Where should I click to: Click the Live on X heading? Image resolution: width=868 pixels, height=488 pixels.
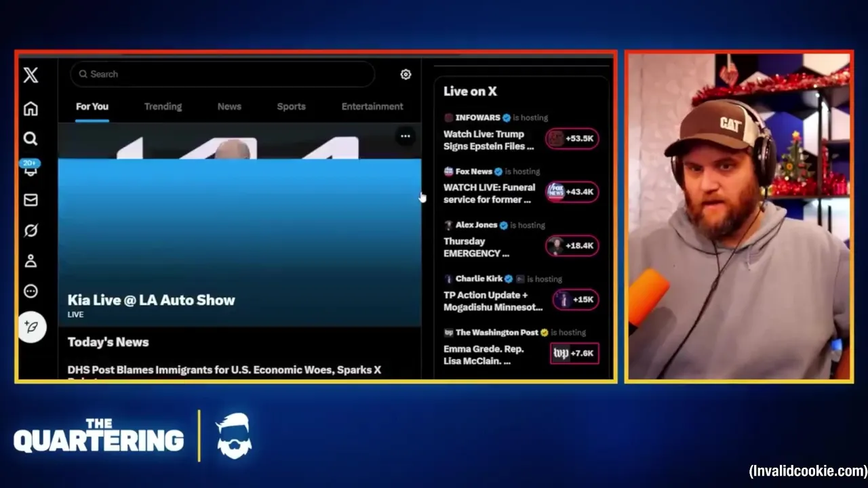470,91
